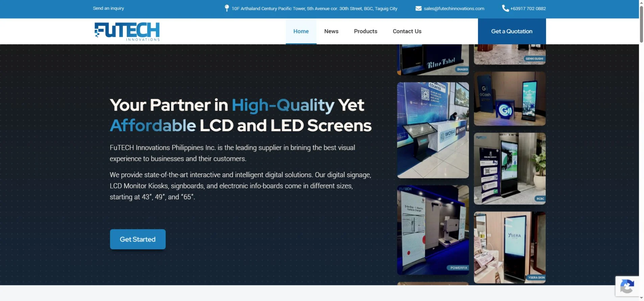Click the FuTECH Innovations logo
The height and width of the screenshot is (301, 644).
(x=127, y=31)
